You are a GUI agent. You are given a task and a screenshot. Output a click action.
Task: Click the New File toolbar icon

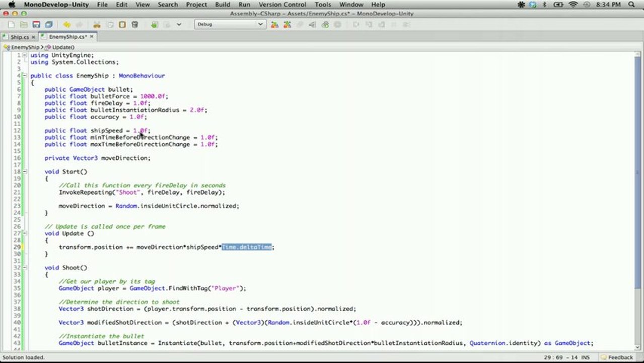(11, 24)
